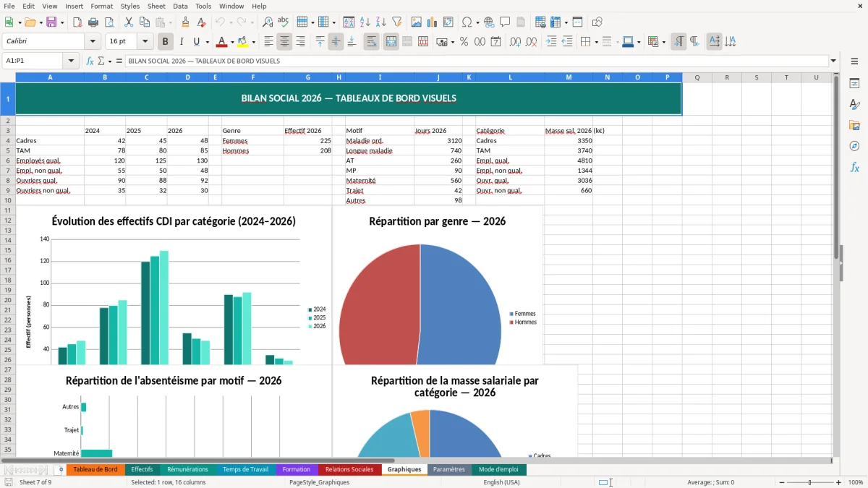868x488 pixels.
Task: Switch to Tableau de Bord sheet tab
Action: [95, 469]
